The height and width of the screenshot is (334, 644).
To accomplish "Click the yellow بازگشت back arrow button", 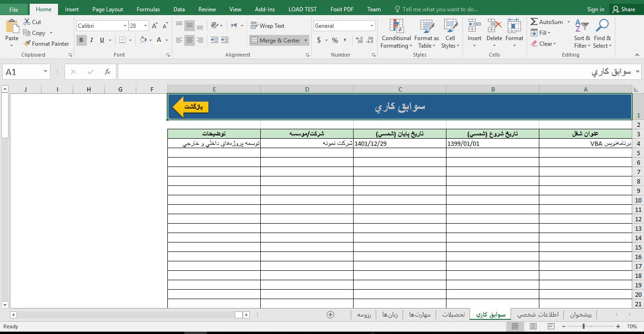I will coord(190,107).
